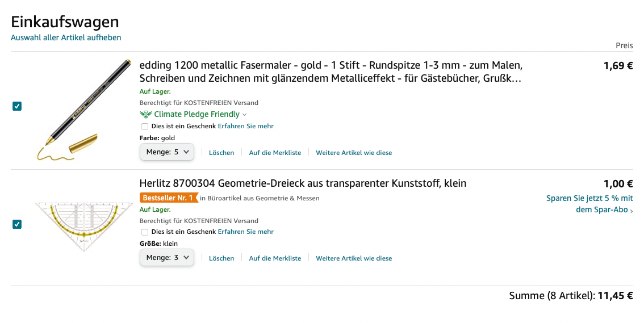Viewport: 644px width, 323px height.
Task: Show Weitere Artikel wie diese for the edding pen
Action: coord(354,153)
